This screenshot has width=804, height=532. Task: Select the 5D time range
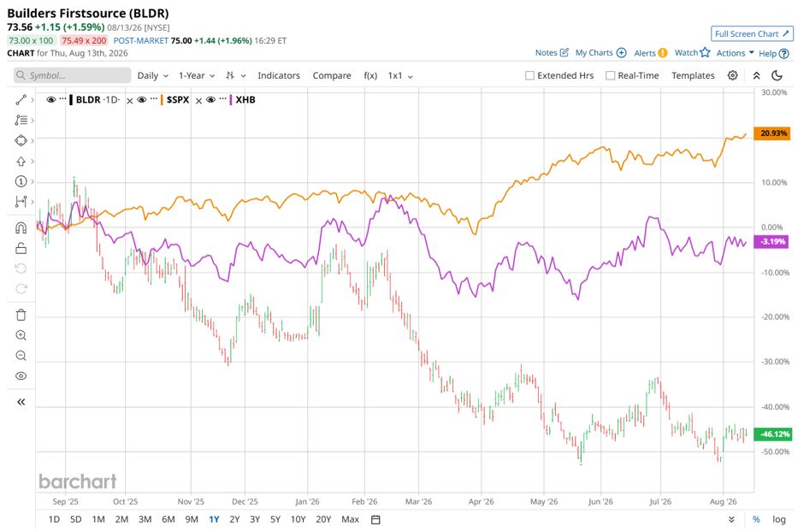[76, 520]
